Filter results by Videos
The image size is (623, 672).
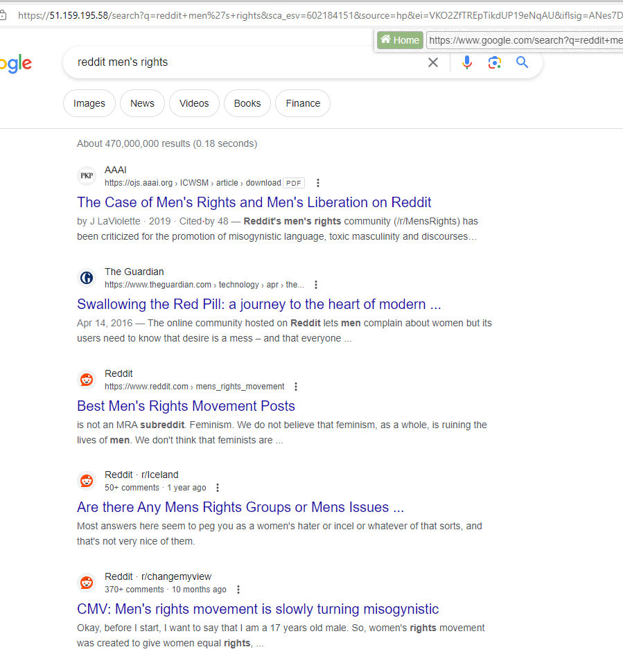(194, 103)
